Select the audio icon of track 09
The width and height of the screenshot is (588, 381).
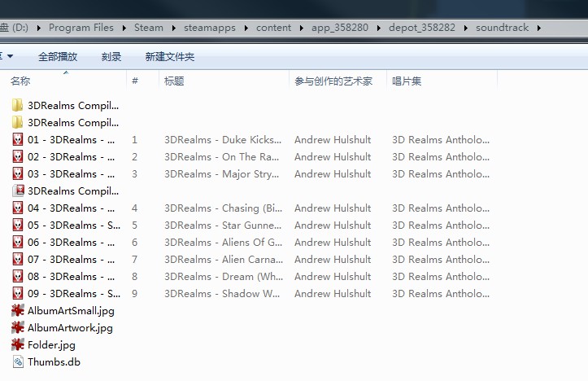click(18, 293)
